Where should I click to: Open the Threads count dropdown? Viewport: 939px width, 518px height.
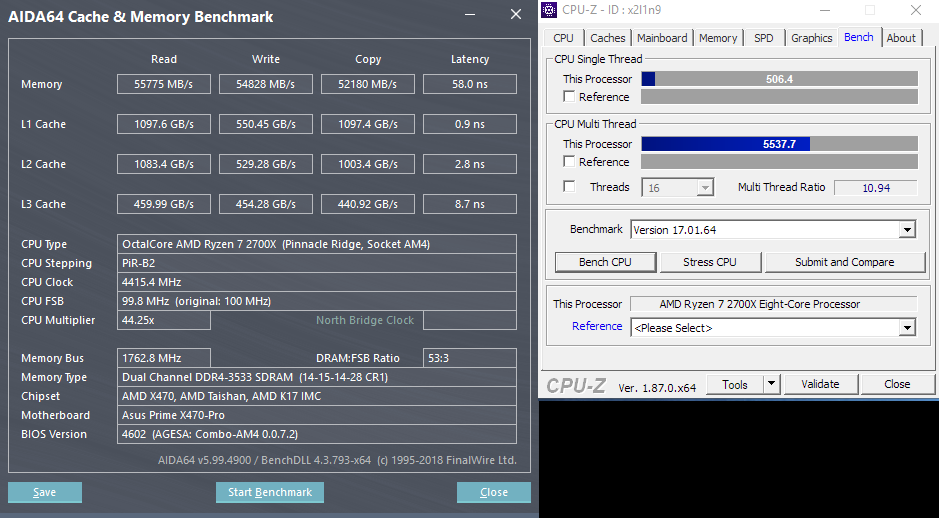[x=705, y=187]
